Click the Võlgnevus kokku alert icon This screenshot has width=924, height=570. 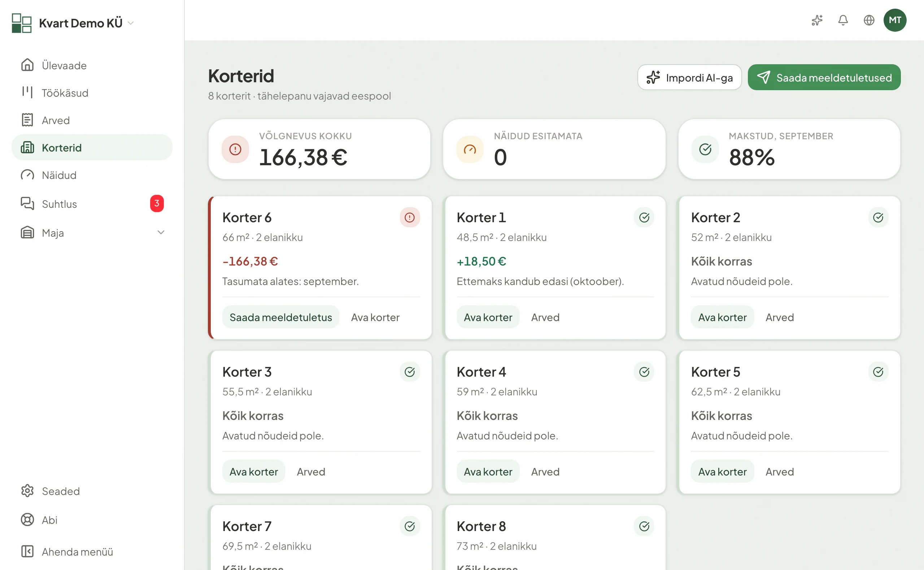235,149
